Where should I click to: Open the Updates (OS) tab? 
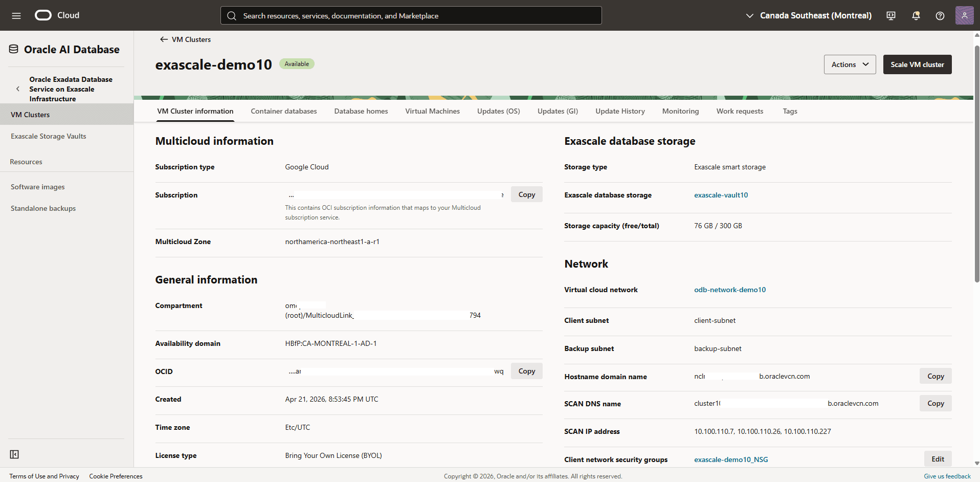[499, 111]
